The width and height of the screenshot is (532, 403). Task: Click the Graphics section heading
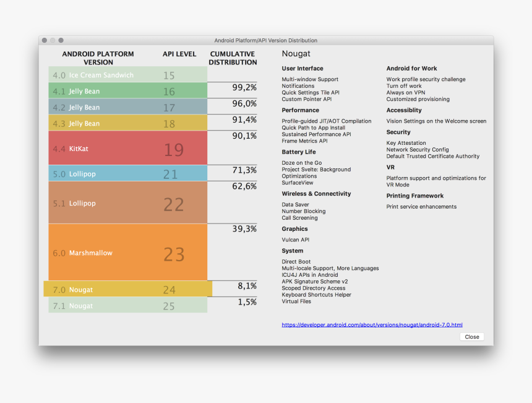pyautogui.click(x=294, y=229)
